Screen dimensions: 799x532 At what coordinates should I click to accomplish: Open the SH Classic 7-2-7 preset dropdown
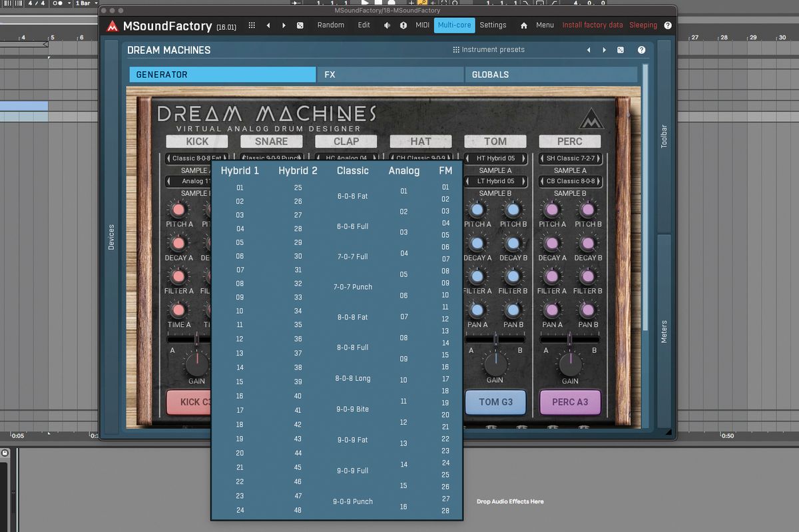coord(570,158)
